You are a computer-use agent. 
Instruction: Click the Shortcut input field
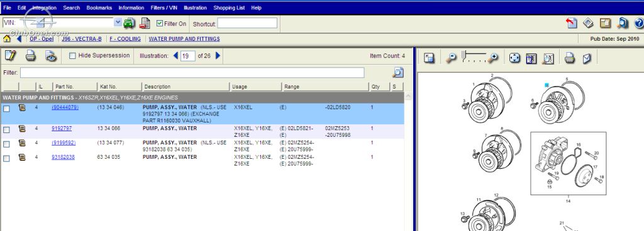[x=247, y=23]
